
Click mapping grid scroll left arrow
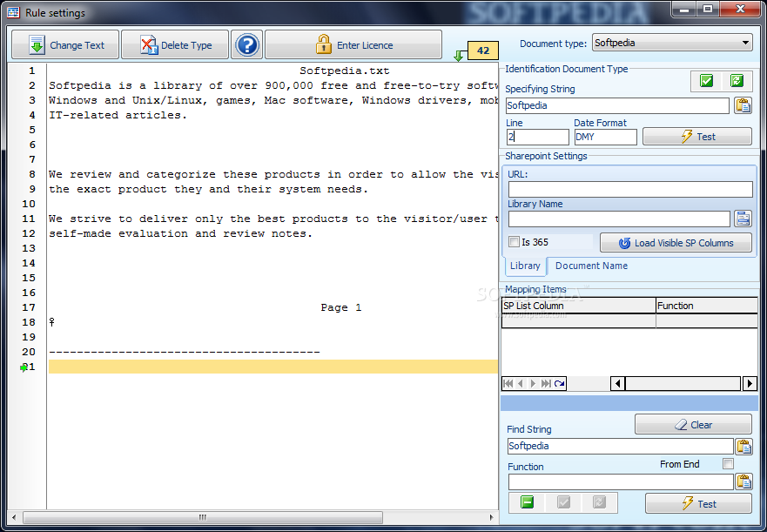click(618, 383)
